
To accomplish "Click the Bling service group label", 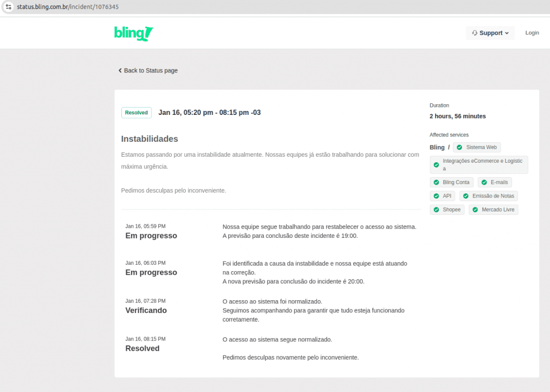I will [x=437, y=147].
